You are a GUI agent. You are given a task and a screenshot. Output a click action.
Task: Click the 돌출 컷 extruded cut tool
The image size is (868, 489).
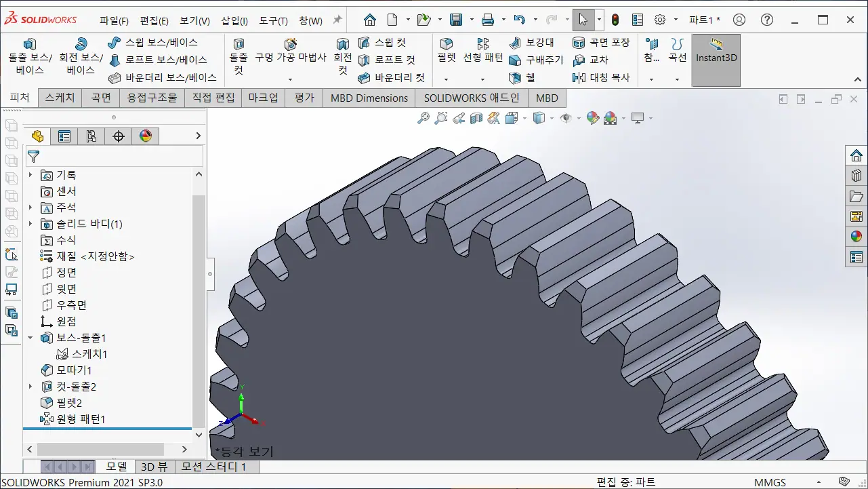click(239, 56)
